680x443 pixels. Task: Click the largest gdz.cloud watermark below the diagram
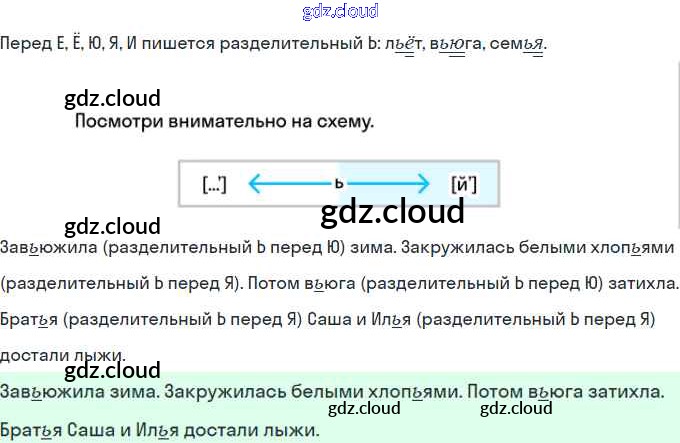(392, 212)
